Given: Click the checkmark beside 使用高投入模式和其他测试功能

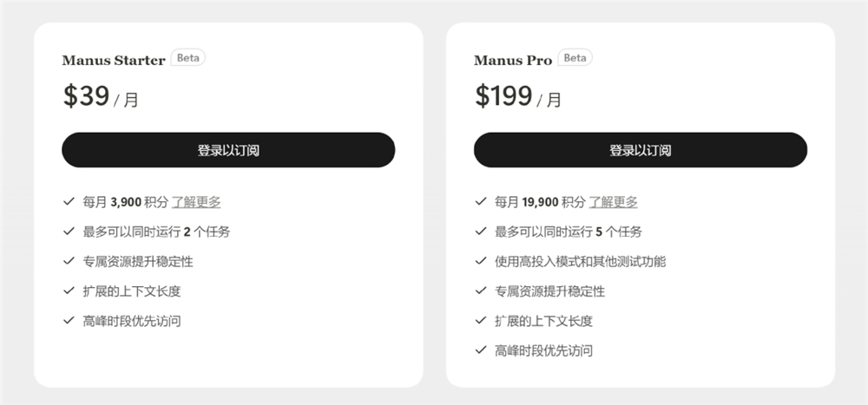Looking at the screenshot, I should click(x=481, y=261).
